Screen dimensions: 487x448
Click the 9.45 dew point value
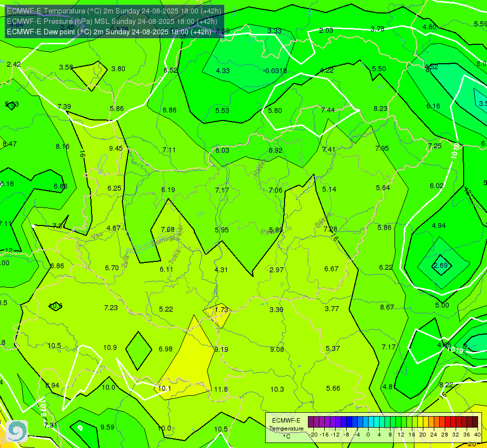tap(116, 148)
